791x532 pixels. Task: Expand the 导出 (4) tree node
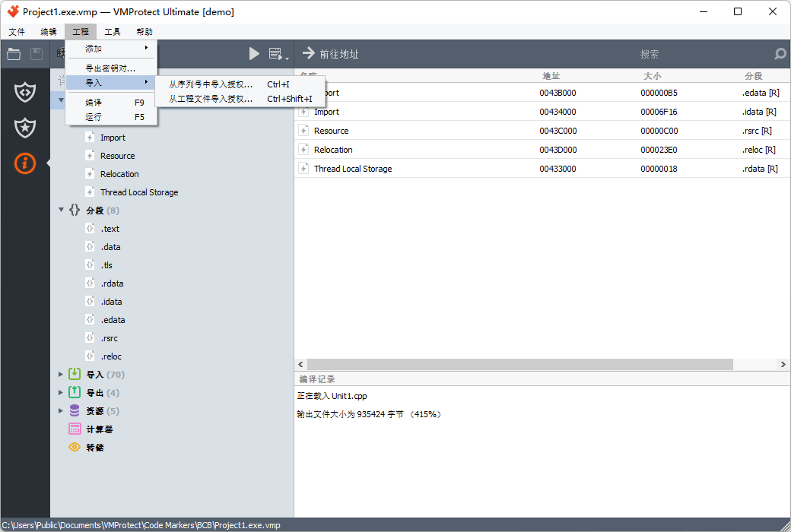[61, 392]
